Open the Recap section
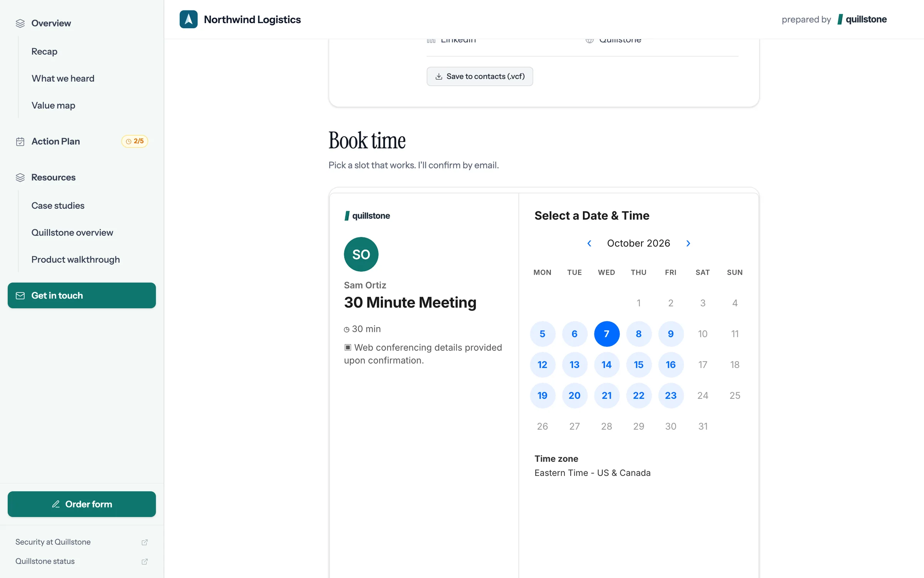Viewport: 924px width, 578px height. coord(44,51)
